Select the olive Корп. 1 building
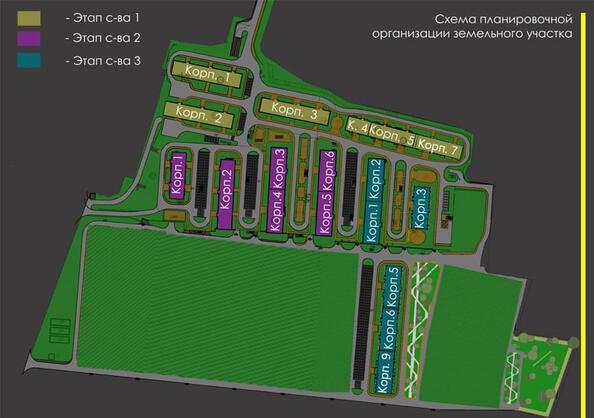 (x=207, y=75)
